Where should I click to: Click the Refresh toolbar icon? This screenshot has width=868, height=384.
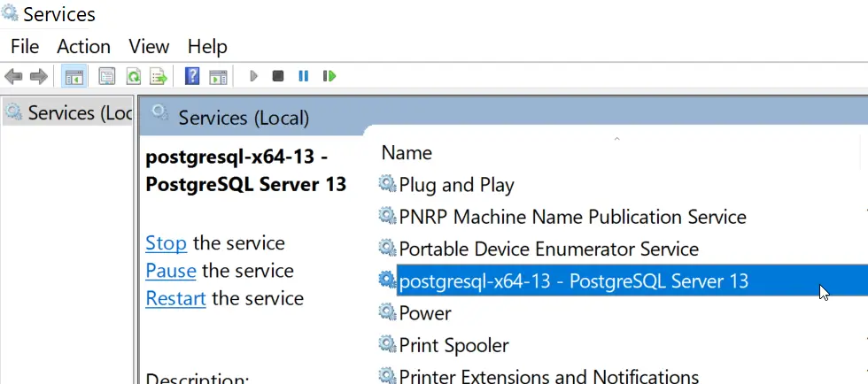[134, 76]
